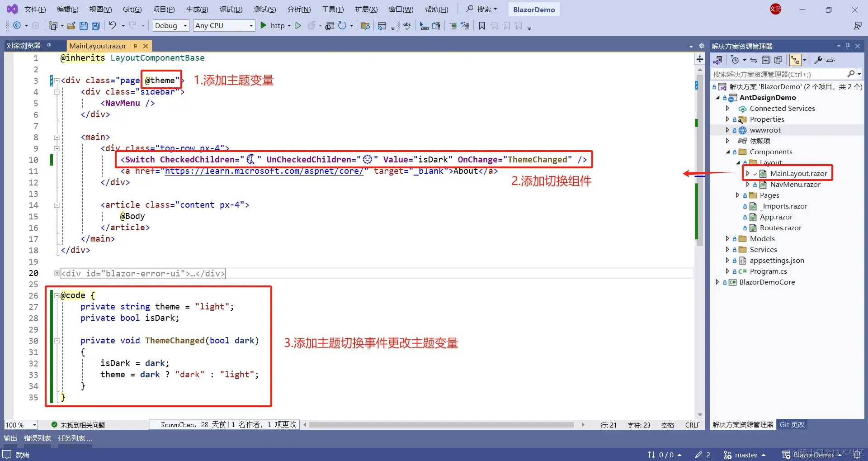This screenshot has height=461, width=868.
Task: Open Properties wrench icon in Solution Explorer
Action: [818, 60]
